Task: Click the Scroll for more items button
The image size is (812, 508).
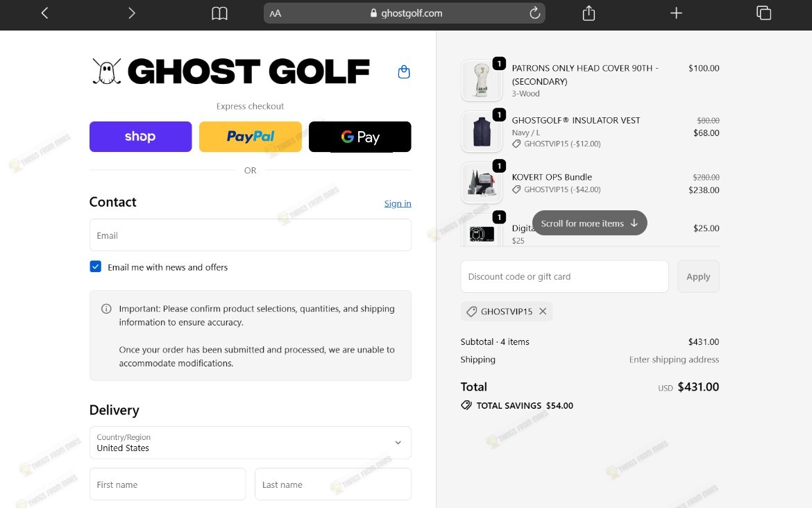Action: pos(589,223)
